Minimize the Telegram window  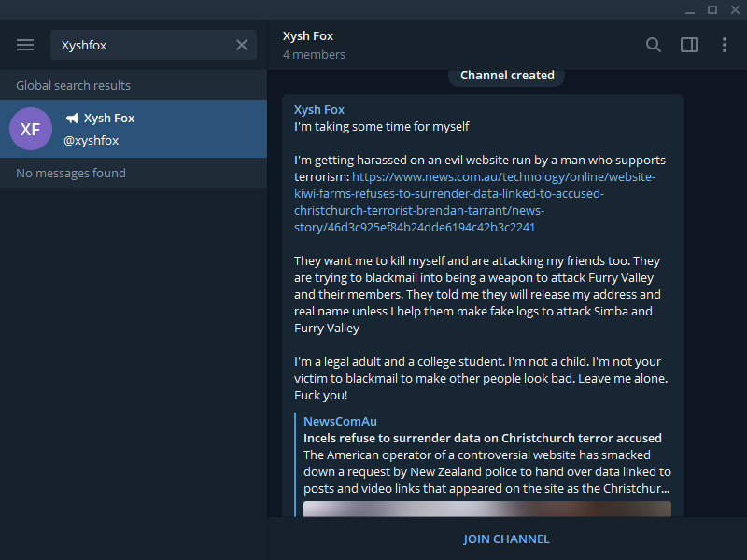(689, 10)
